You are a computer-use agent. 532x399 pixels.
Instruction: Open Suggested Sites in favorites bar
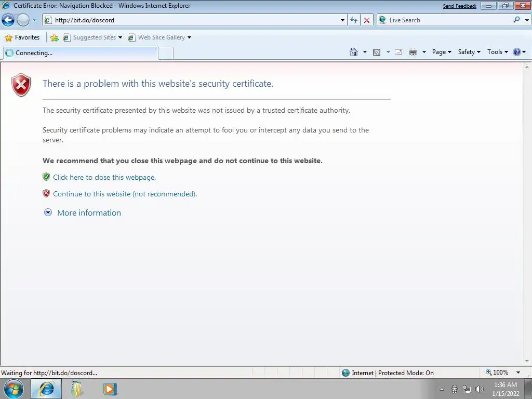(x=92, y=37)
